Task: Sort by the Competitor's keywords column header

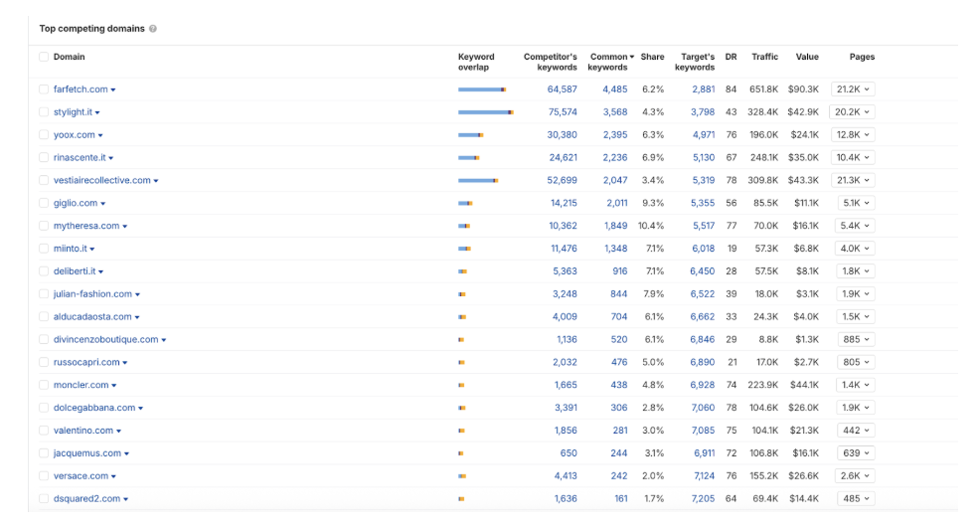Action: coord(550,62)
